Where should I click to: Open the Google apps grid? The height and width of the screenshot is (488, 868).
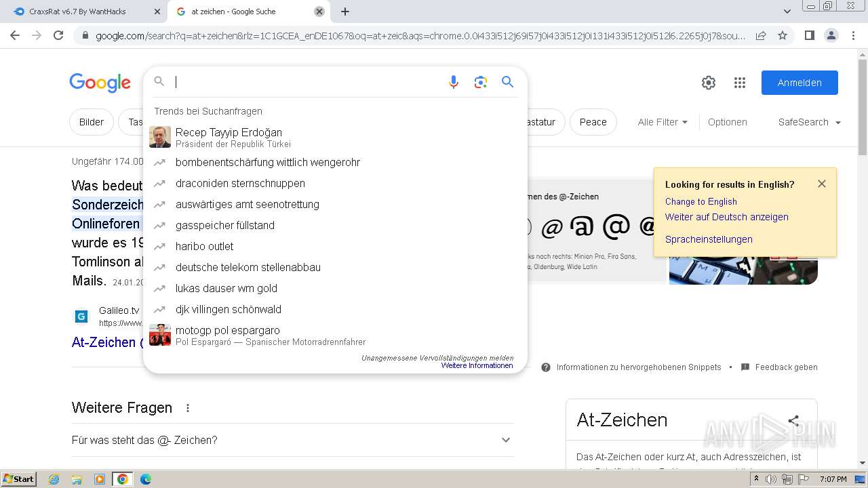[x=740, y=83]
